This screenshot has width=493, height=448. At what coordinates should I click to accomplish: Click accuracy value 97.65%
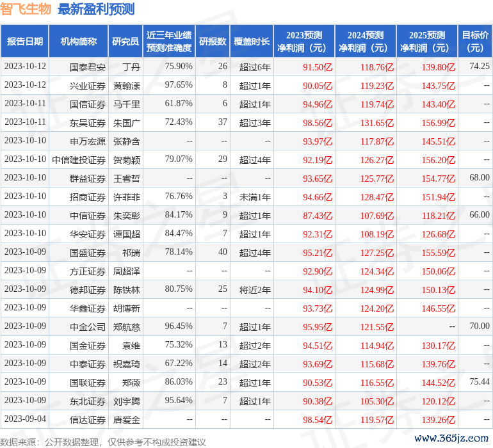179,84
